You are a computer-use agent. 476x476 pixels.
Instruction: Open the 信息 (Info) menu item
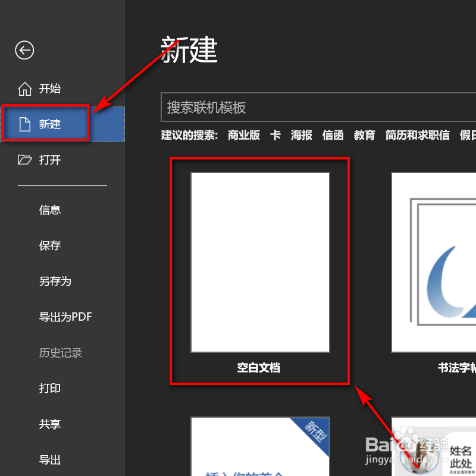(x=49, y=209)
